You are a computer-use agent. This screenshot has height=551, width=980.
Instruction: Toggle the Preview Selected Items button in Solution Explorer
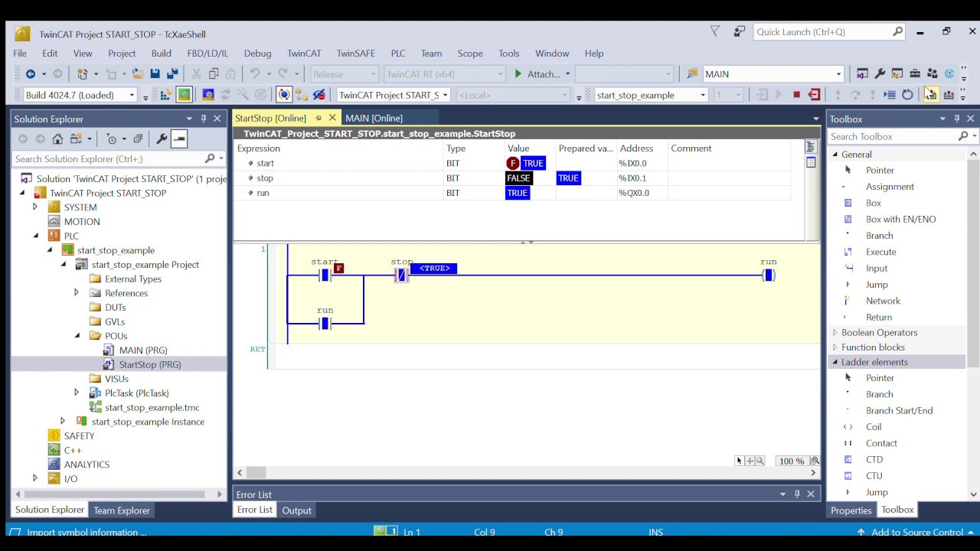click(x=179, y=139)
